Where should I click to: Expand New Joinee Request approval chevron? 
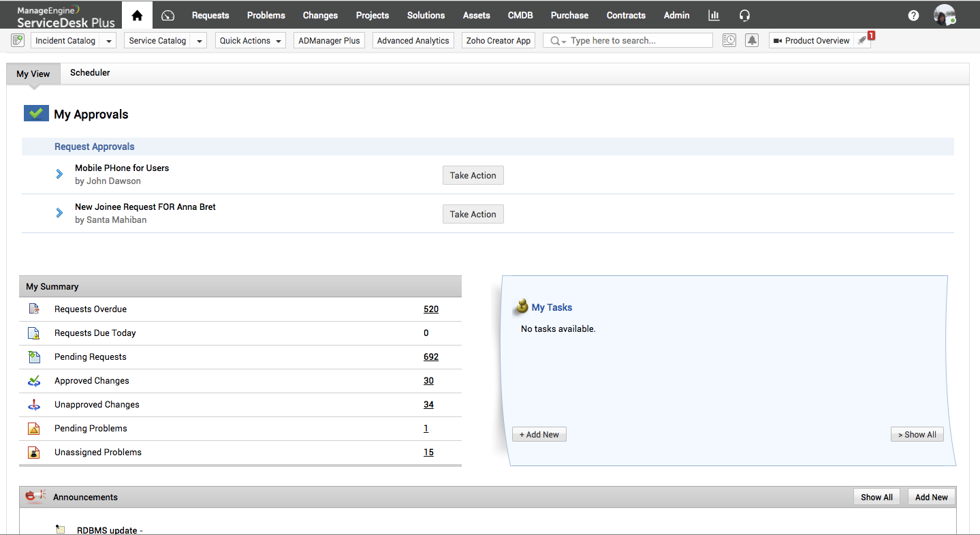point(59,213)
